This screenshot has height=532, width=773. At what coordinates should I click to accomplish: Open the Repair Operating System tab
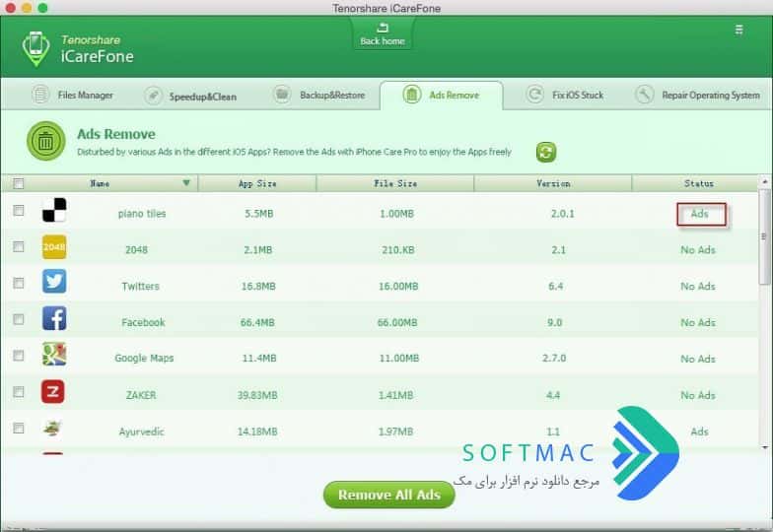(698, 95)
